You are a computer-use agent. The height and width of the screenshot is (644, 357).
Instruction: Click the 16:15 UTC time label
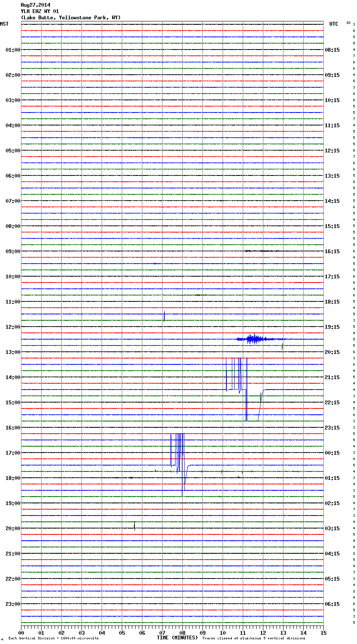(x=332, y=251)
